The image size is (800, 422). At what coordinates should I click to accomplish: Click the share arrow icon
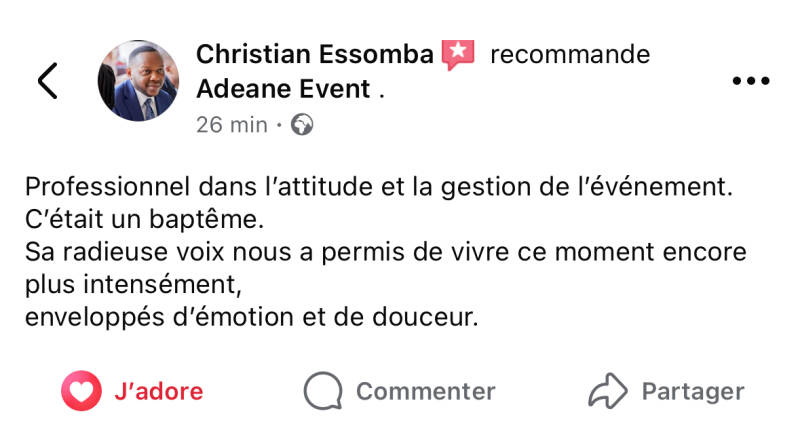tap(608, 391)
